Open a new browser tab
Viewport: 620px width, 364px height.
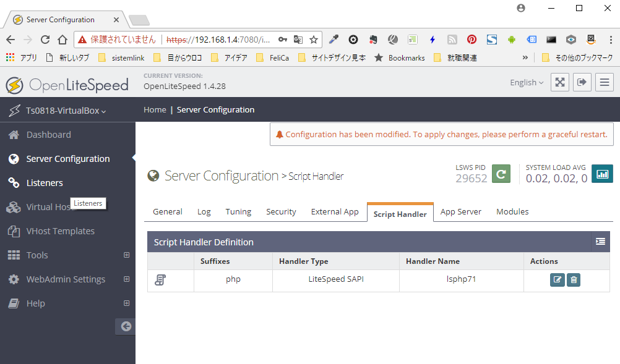(139, 20)
